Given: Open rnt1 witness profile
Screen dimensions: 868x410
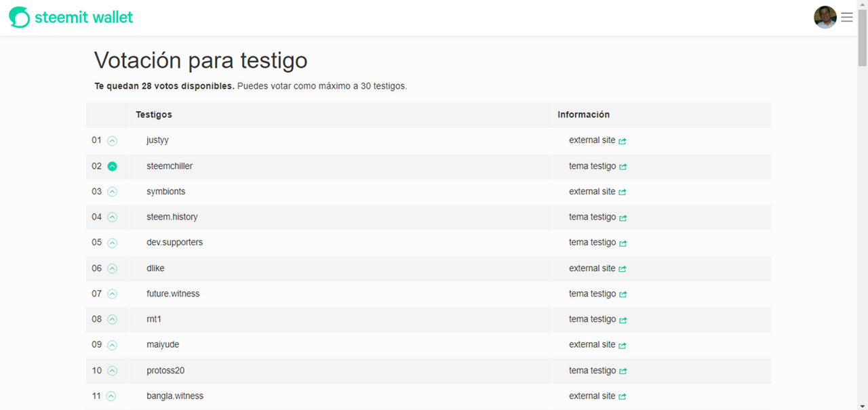Looking at the screenshot, I should pyautogui.click(x=154, y=319).
